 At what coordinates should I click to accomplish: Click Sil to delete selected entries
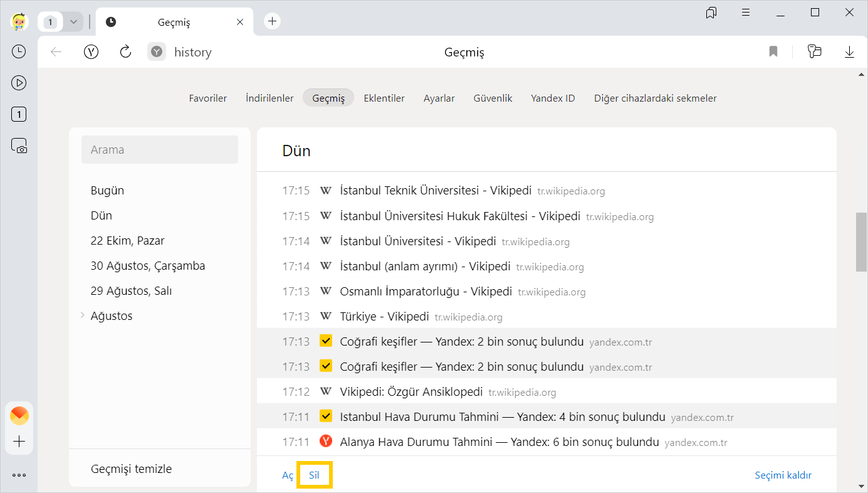click(x=314, y=475)
